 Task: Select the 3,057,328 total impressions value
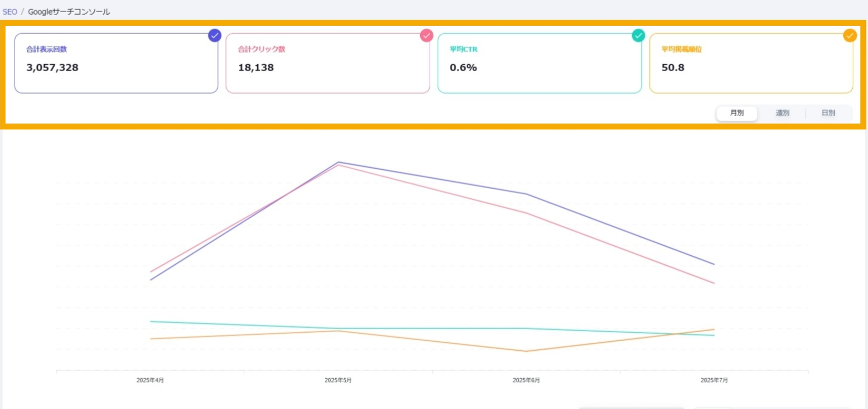point(52,67)
